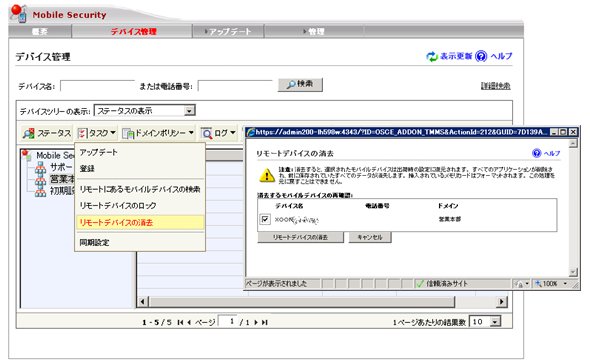The height and width of the screenshot is (364, 590).
Task: Select リモートデバイスのロック menu item
Action: [x=118, y=206]
